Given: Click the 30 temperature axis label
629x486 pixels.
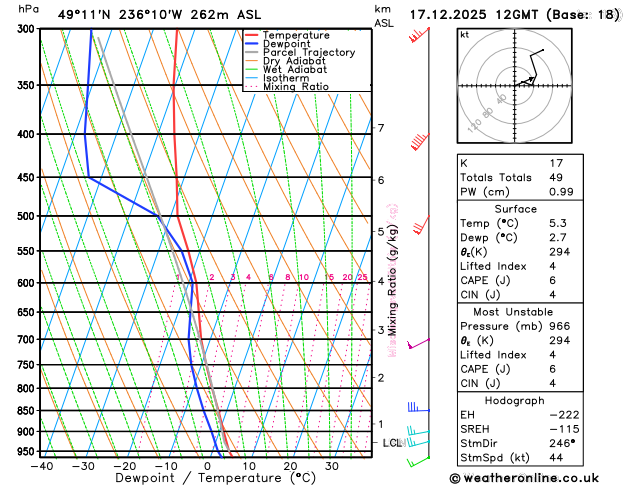Looking at the screenshot, I should click(x=332, y=466).
